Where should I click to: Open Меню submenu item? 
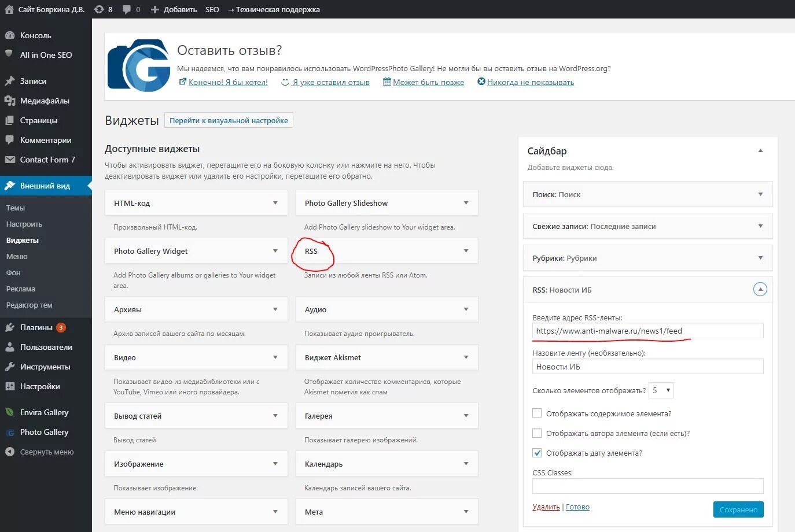click(17, 256)
